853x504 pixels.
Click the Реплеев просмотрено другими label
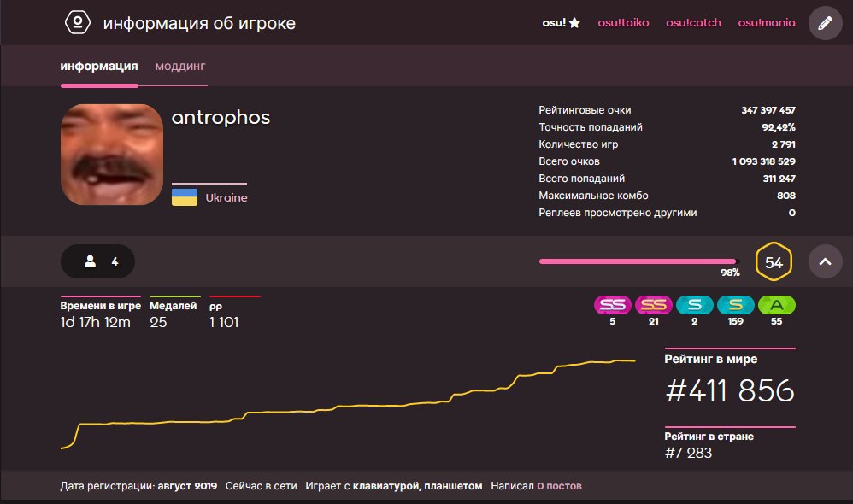click(x=617, y=213)
